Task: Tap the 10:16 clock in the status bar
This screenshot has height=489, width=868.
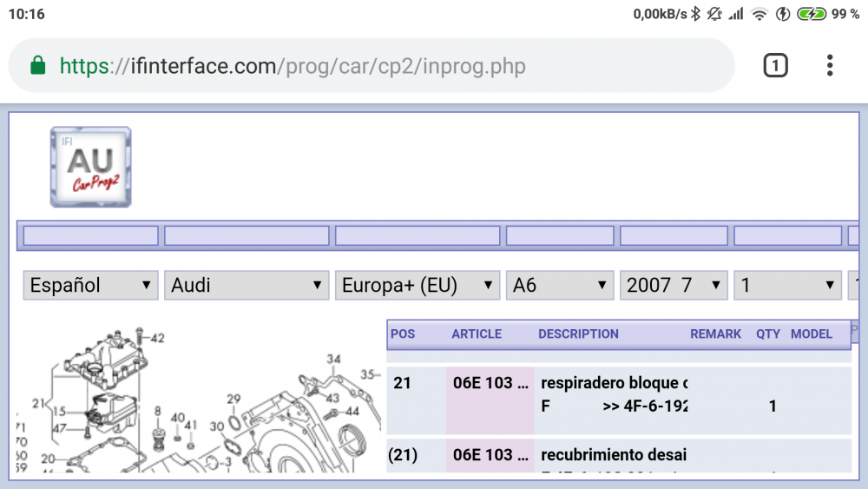Action: [27, 14]
